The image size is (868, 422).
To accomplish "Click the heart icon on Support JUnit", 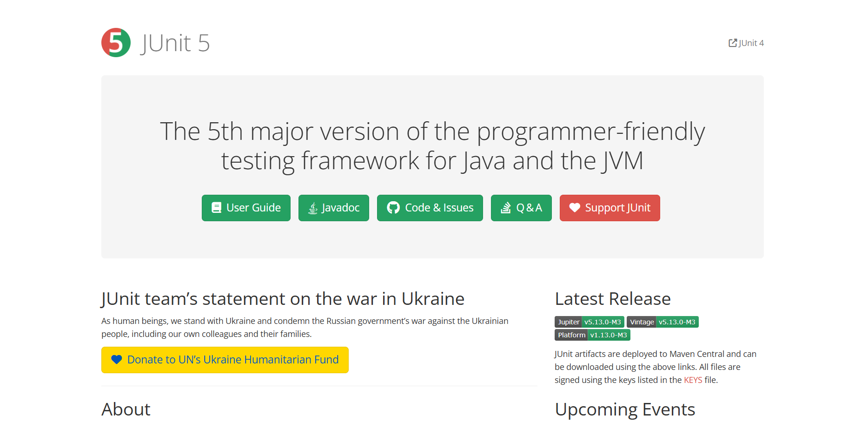I will coord(575,208).
